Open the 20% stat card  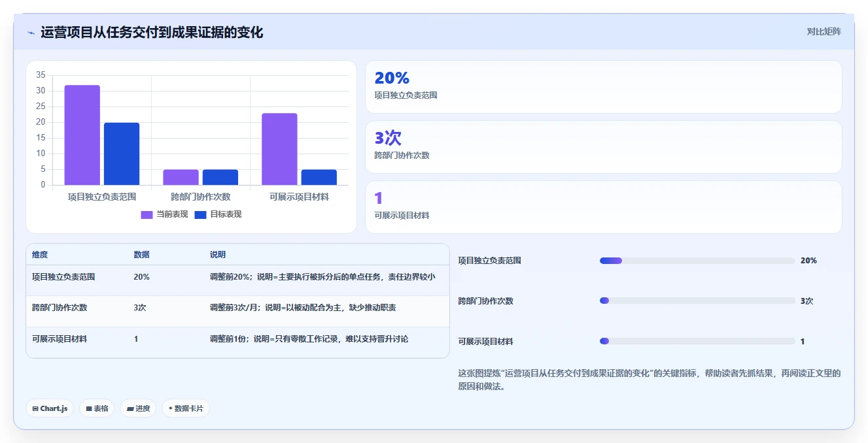[x=603, y=87]
